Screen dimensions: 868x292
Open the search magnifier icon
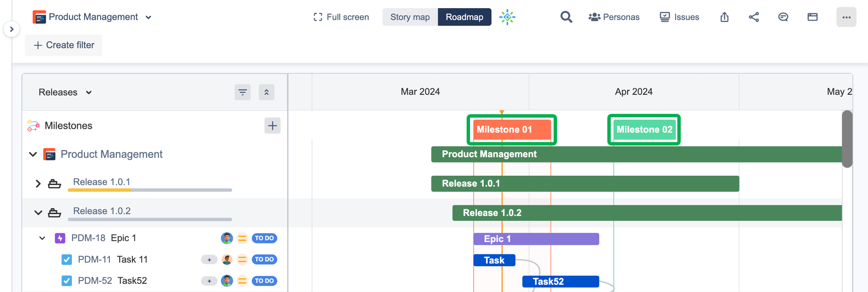(566, 17)
